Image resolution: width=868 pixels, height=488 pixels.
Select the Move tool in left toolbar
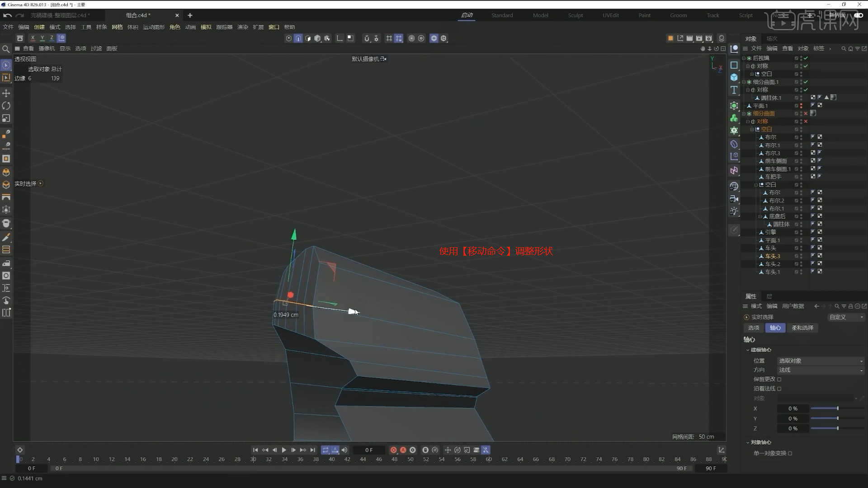tap(6, 93)
